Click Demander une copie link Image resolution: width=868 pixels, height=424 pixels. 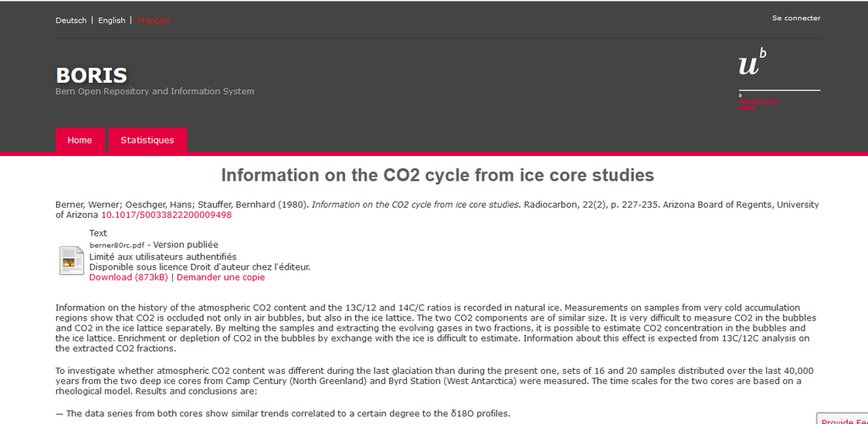[x=220, y=277]
